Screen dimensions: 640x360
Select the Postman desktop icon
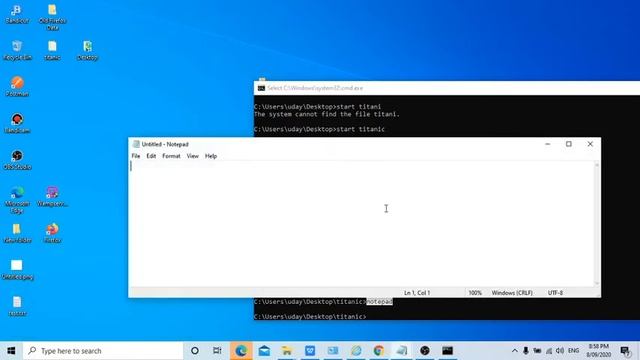click(x=17, y=87)
